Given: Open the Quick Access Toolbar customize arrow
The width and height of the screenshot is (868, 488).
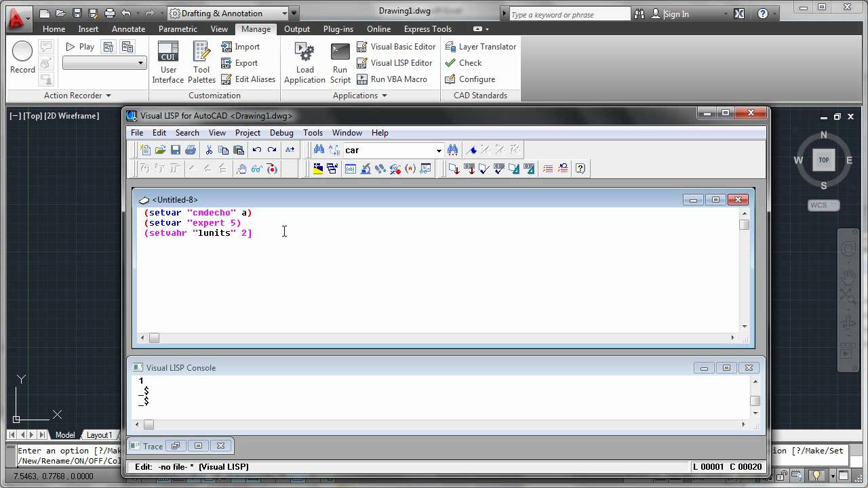Looking at the screenshot, I should [x=294, y=13].
